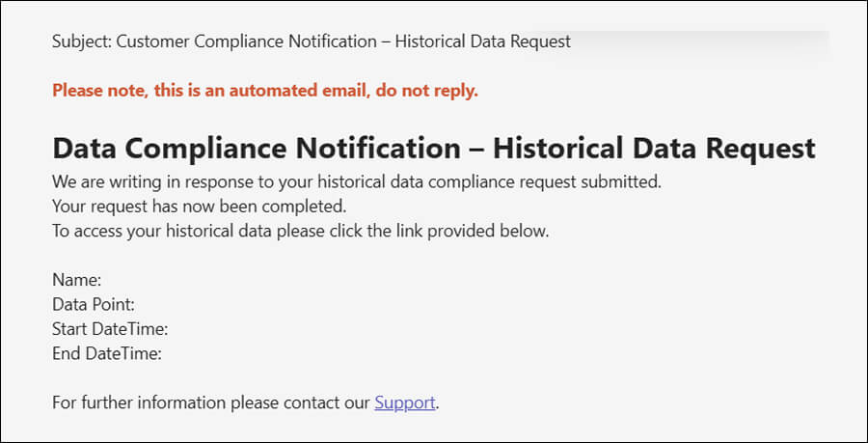Screen dimensions: 868x443
Task: Click "Your request has now been completed" line
Action: [x=199, y=207]
